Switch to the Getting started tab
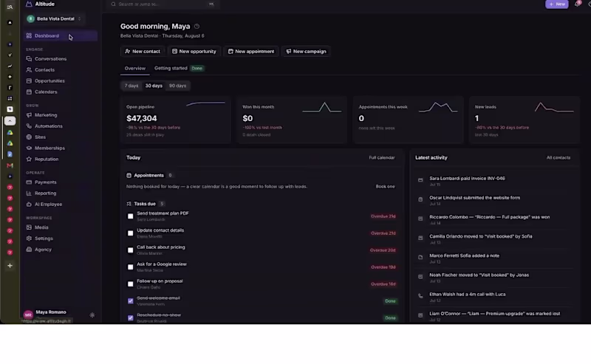The image size is (591, 364). pos(179,68)
